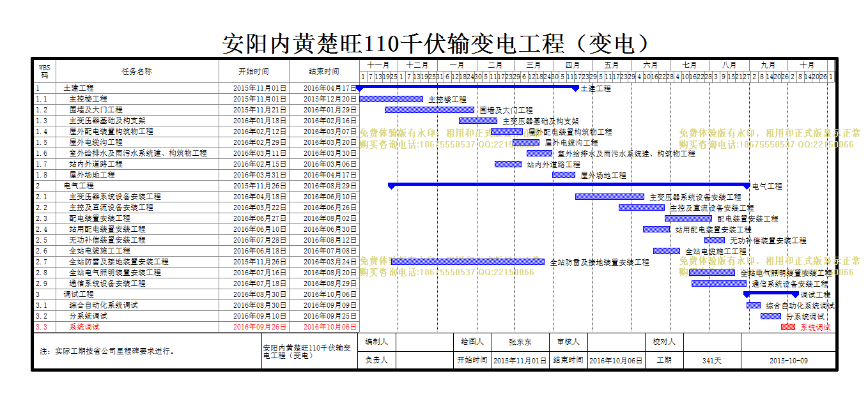This screenshot has height=401, width=868.
Task: Click the 电气工程 task row name
Action: coord(79,186)
